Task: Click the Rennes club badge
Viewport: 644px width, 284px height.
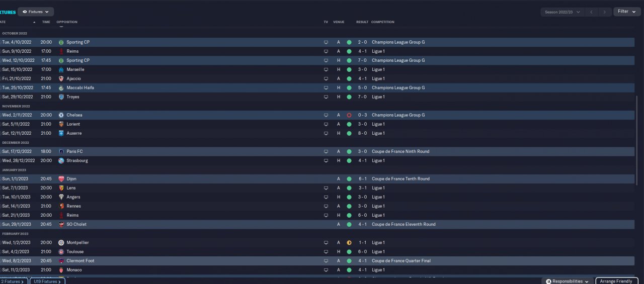Action: tap(61, 206)
